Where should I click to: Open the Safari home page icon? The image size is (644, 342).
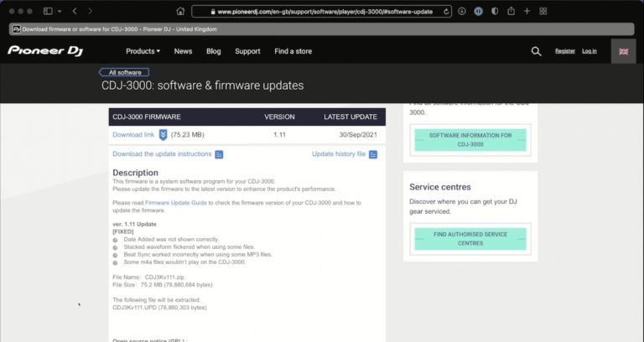pos(180,12)
